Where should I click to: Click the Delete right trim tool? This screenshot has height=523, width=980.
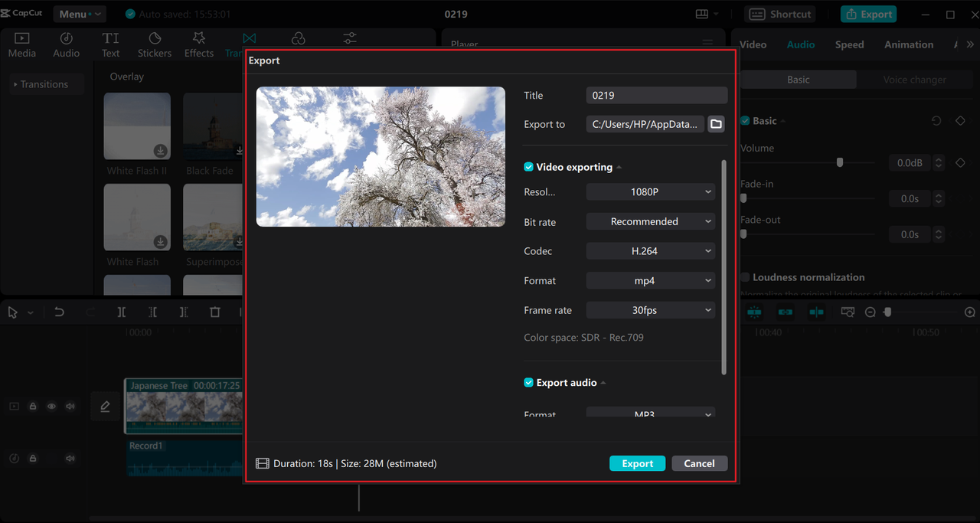pos(183,312)
